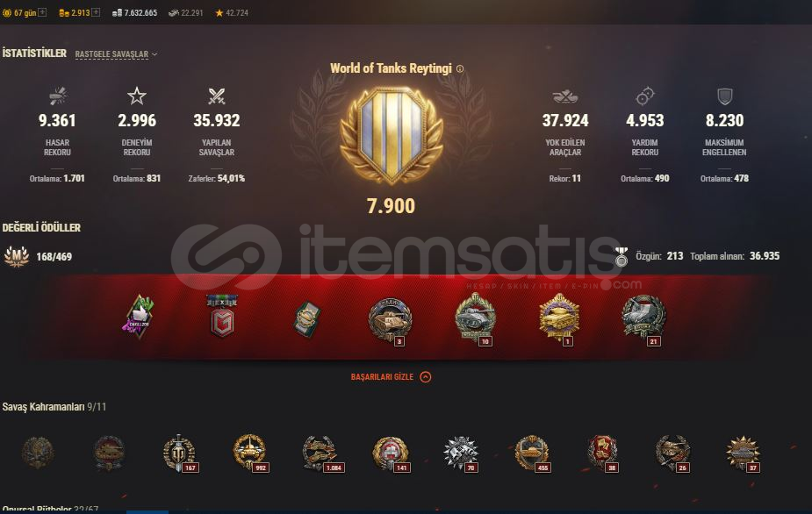Image resolution: width=812 pixels, height=514 pixels.
Task: Select the Yardım Rekoru assist icon
Action: 644,96
